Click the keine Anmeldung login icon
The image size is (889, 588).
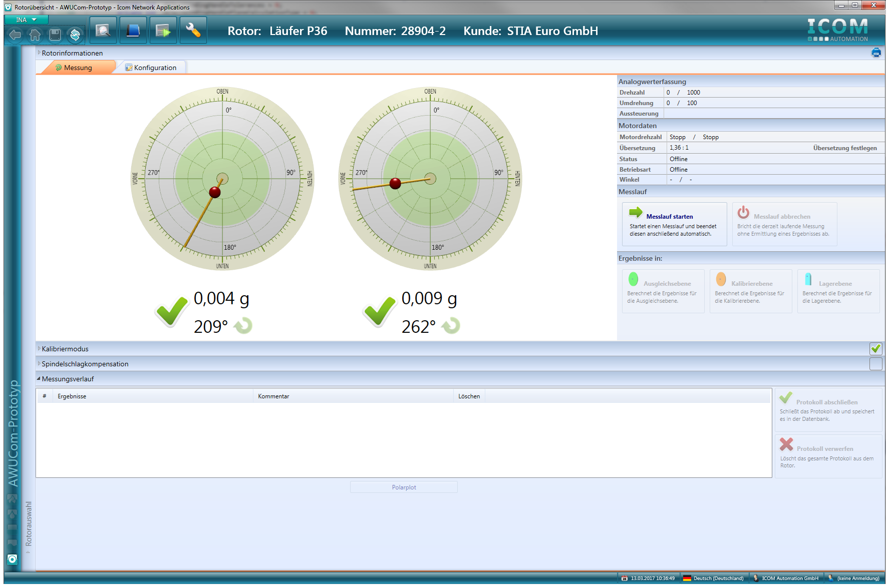click(x=831, y=578)
